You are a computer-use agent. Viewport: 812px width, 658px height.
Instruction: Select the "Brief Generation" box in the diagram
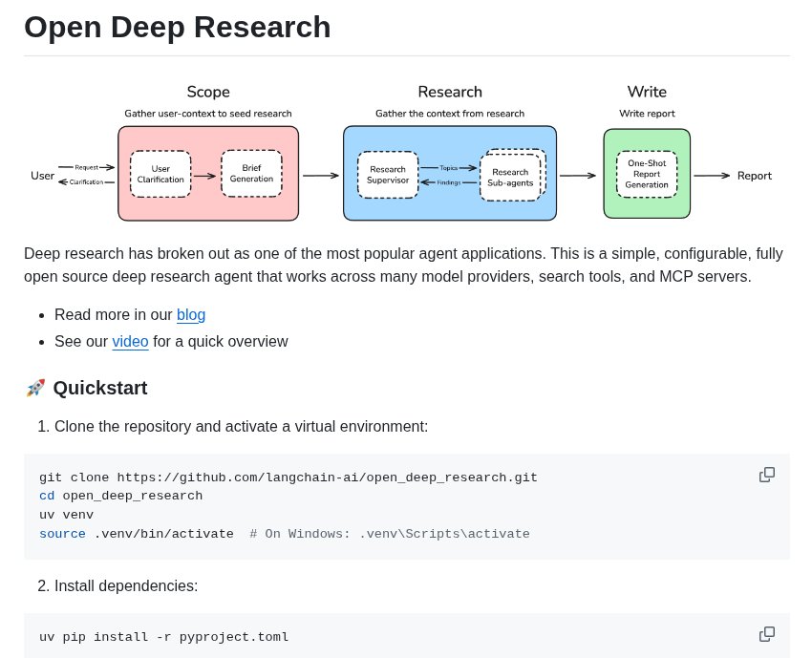[251, 174]
